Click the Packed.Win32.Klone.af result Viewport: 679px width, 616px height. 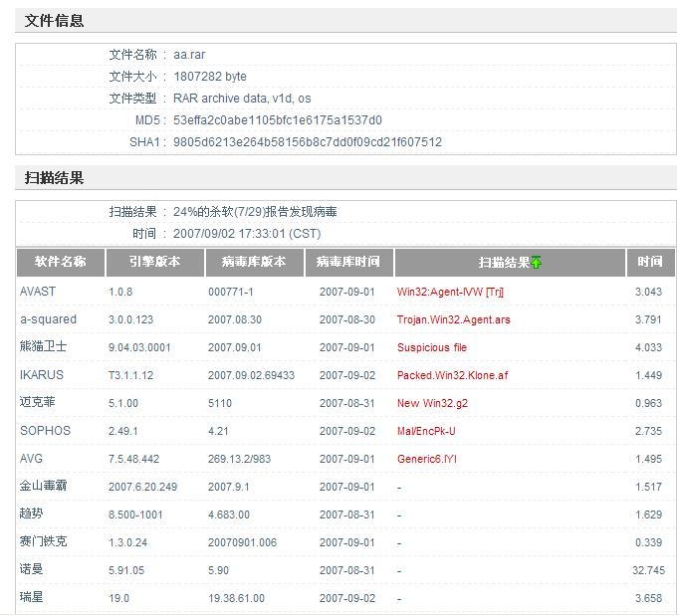click(453, 375)
